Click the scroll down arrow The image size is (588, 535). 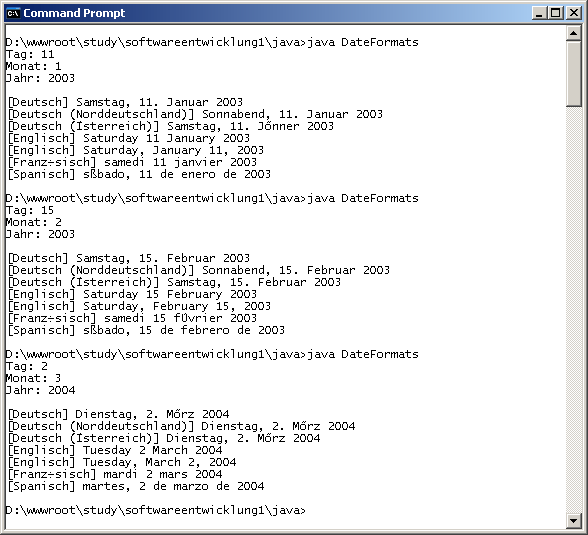(573, 520)
